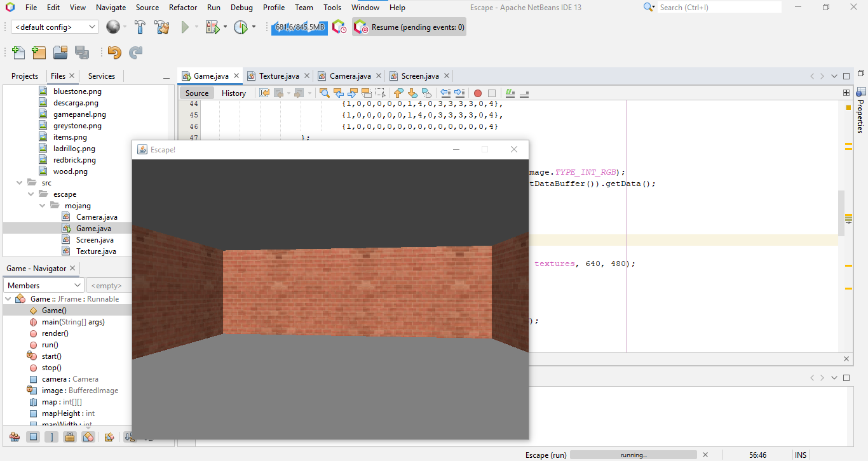Click the Comment lines icon

[x=509, y=93]
